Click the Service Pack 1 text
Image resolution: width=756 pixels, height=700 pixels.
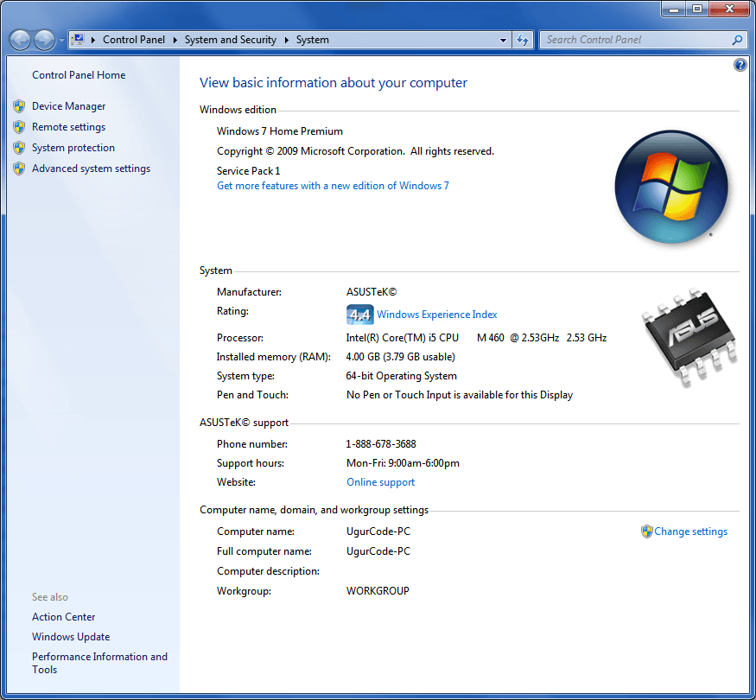click(248, 171)
